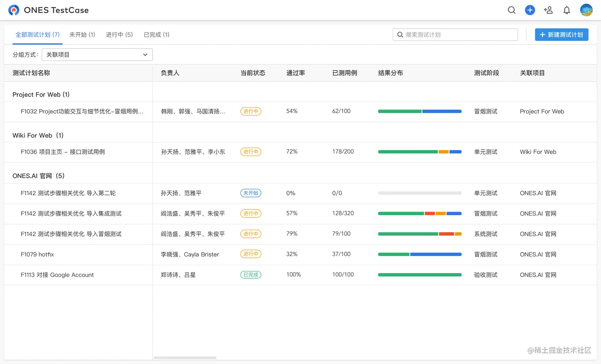The height and width of the screenshot is (364, 601).
Task: Open the 分组方式 关联项目 dropdown
Action: (x=97, y=55)
